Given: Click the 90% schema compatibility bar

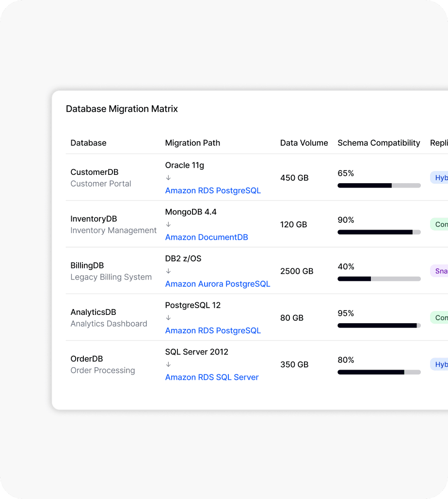Looking at the screenshot, I should [x=379, y=233].
